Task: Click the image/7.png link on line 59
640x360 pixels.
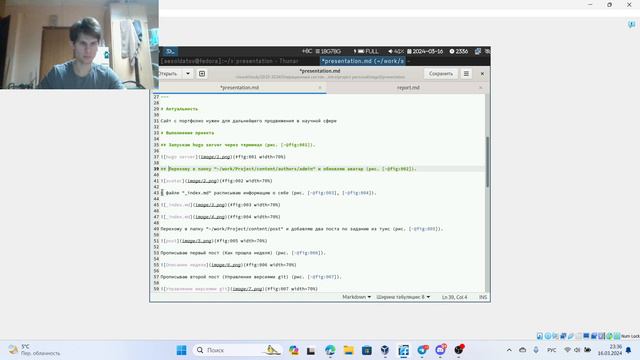Action: pyautogui.click(x=247, y=289)
